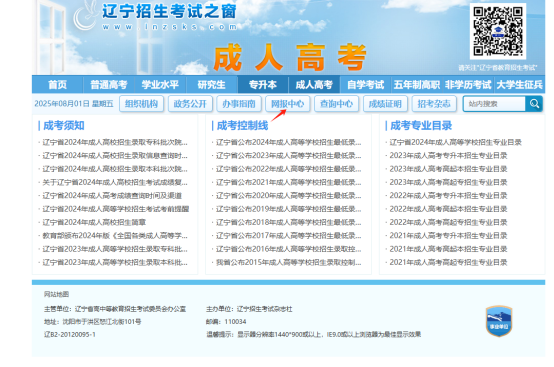The height and width of the screenshot is (367, 554).
Task: Open 2023年成人高考高起本招生专业目录 link
Action: point(448,169)
